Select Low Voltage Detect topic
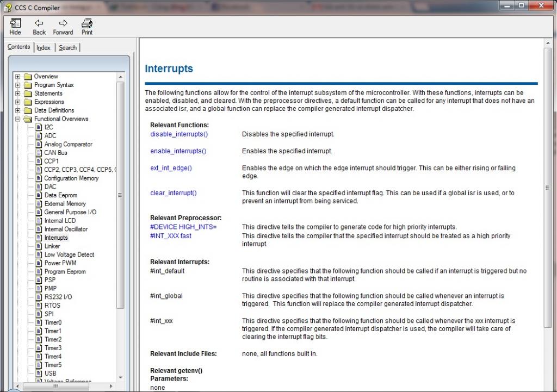The height and width of the screenshot is (392, 557). click(x=69, y=254)
